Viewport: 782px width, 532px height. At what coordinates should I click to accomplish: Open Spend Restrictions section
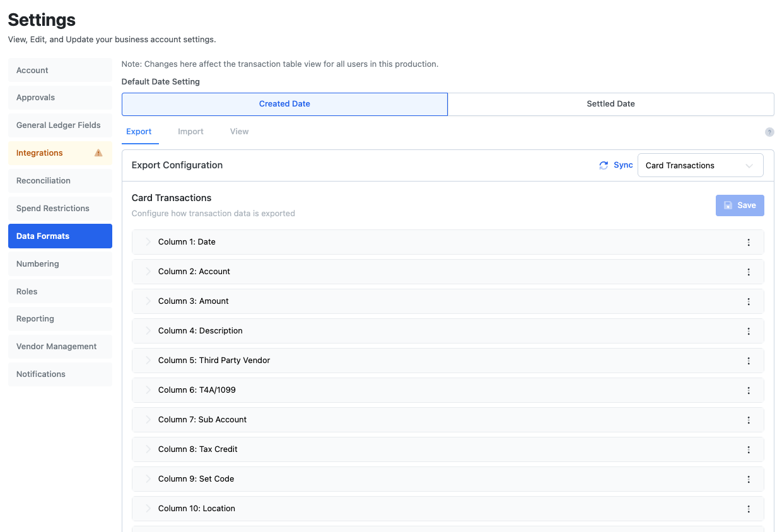(x=60, y=209)
